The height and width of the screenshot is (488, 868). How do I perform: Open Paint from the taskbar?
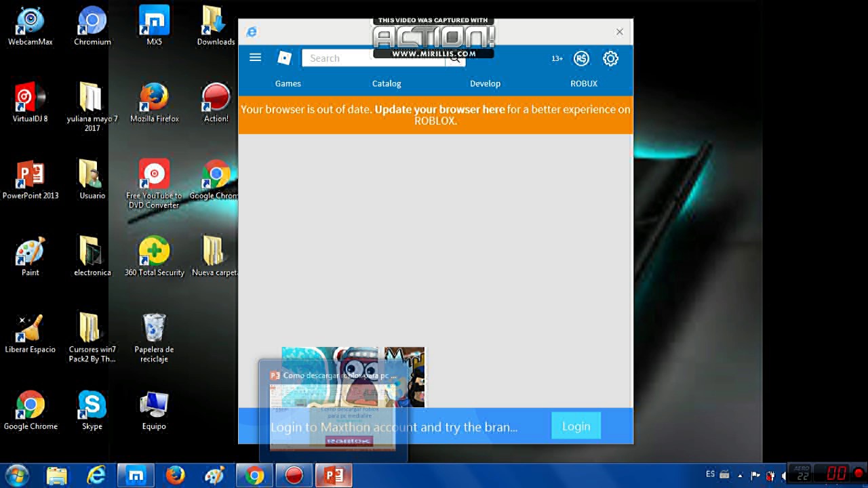(214, 476)
